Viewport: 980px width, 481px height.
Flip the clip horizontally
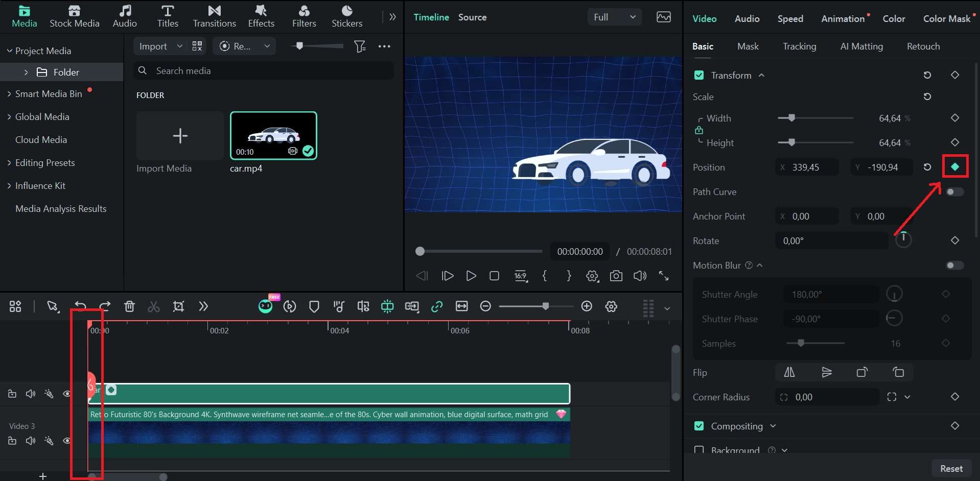pos(789,372)
